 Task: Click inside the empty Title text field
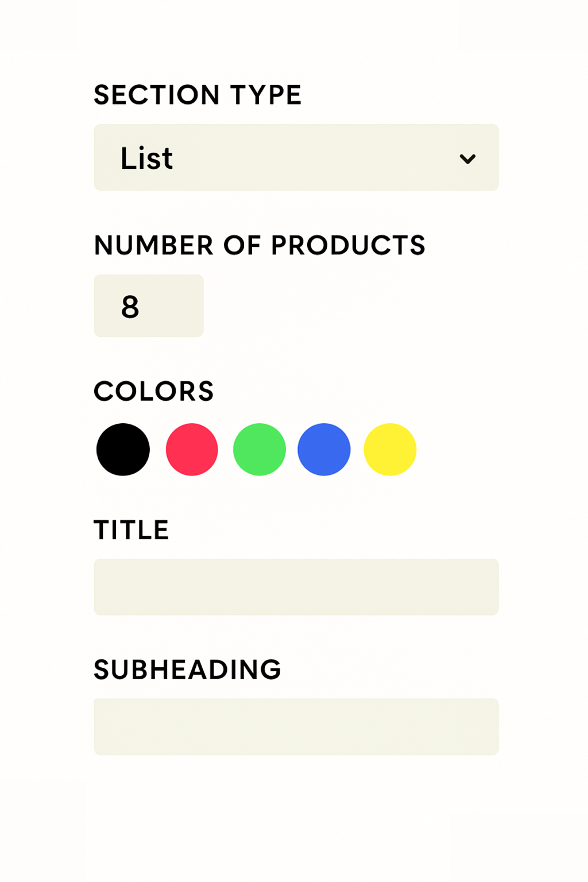coord(296,586)
